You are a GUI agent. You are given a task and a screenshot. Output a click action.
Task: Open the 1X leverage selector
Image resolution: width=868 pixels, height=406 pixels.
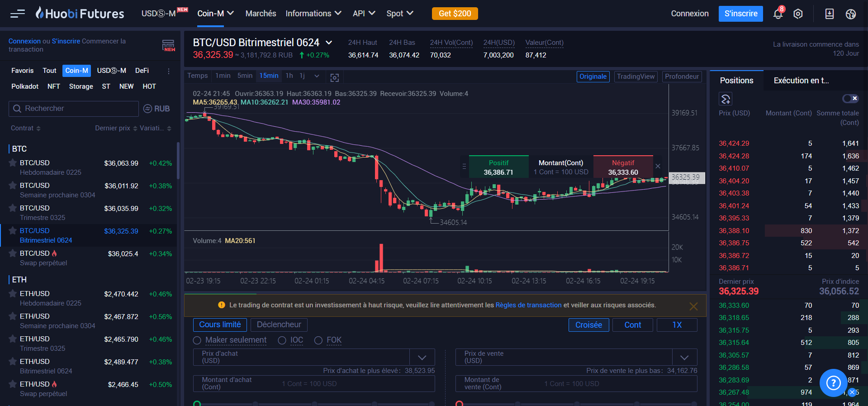[677, 325]
